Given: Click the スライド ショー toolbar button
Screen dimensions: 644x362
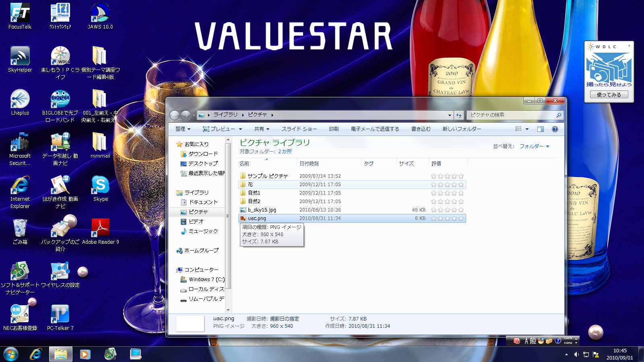Looking at the screenshot, I should pyautogui.click(x=299, y=129).
